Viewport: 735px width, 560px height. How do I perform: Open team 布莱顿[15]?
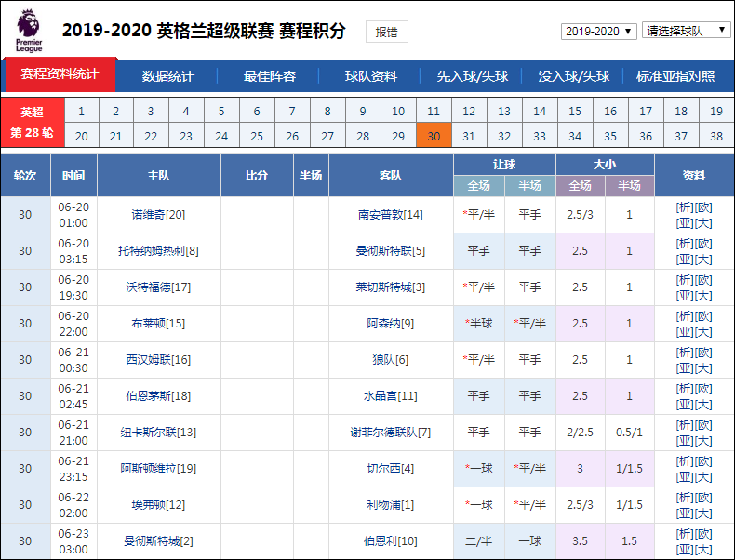tap(158, 324)
